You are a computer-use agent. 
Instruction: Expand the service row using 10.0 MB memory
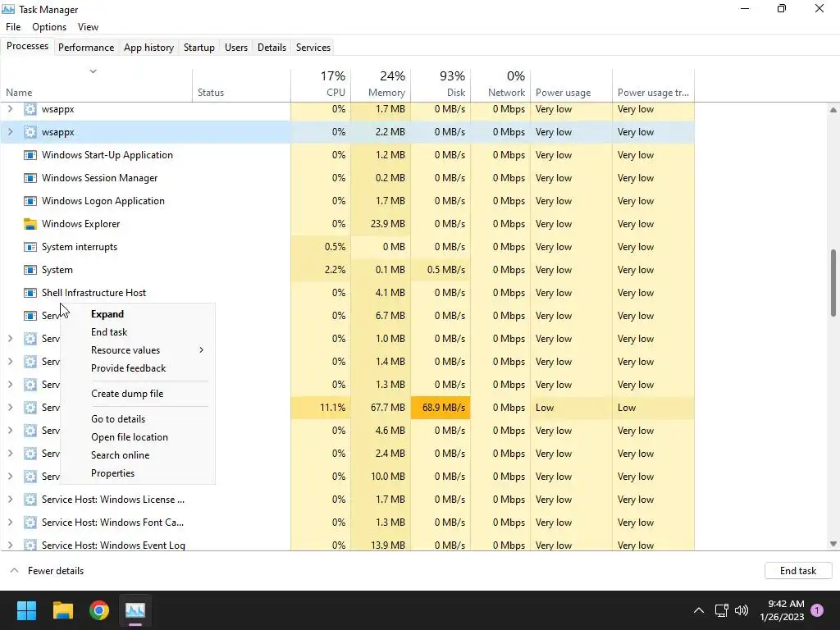pos(10,477)
